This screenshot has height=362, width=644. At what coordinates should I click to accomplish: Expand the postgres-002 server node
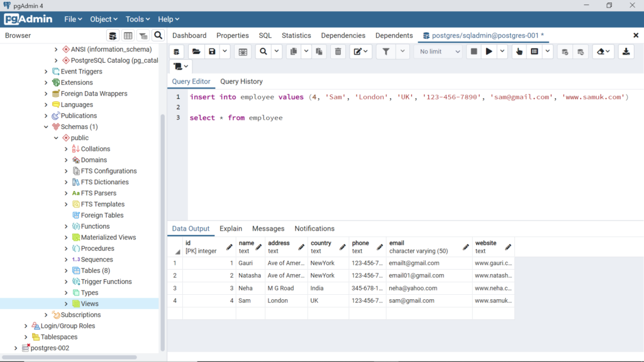coord(16,348)
